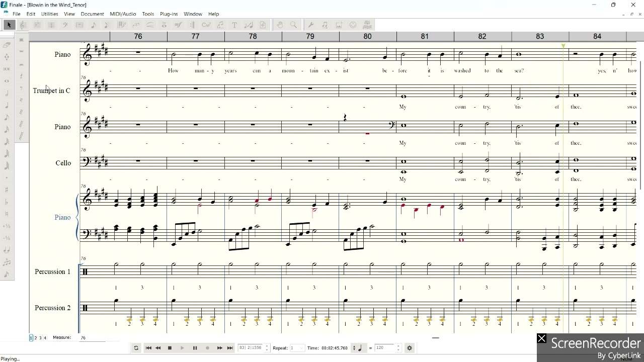Open the Repeat count dropdown
The height and width of the screenshot is (362, 644).
297,348
